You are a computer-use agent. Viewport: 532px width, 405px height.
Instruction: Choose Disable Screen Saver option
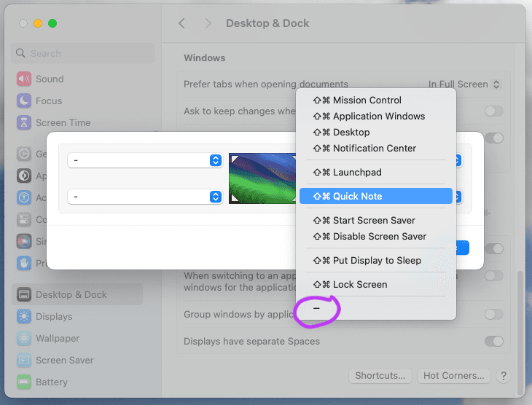click(376, 237)
